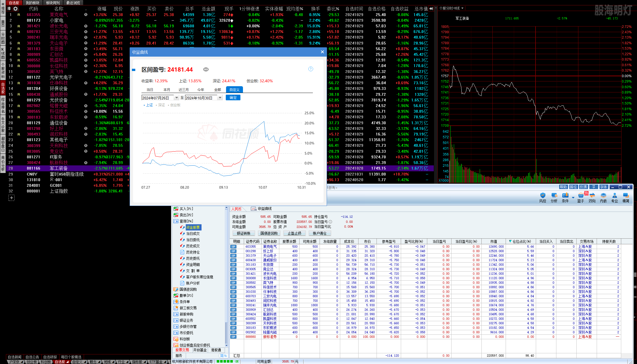Open 国债逆回购 in the trading tree

188,289
